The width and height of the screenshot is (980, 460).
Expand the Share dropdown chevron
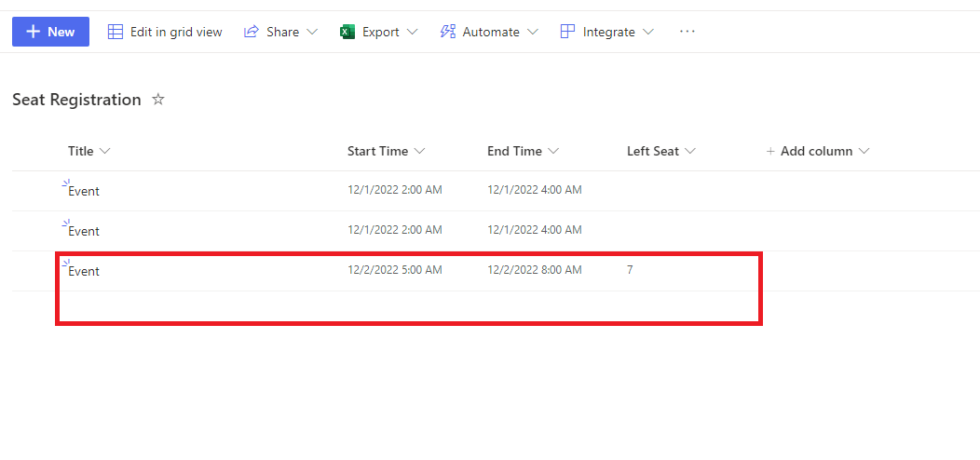point(312,32)
